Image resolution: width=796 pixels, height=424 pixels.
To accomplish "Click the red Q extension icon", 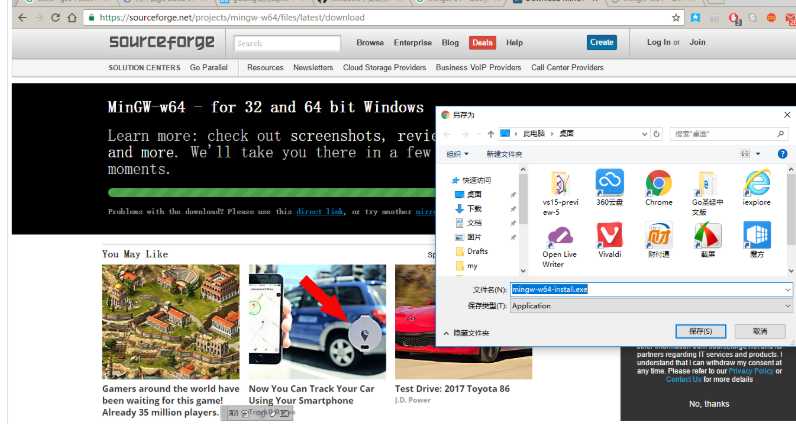I will pos(735,18).
